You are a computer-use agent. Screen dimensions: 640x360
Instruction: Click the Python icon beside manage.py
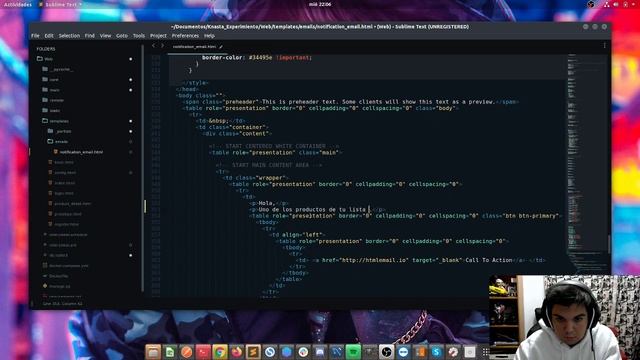[x=45, y=286]
